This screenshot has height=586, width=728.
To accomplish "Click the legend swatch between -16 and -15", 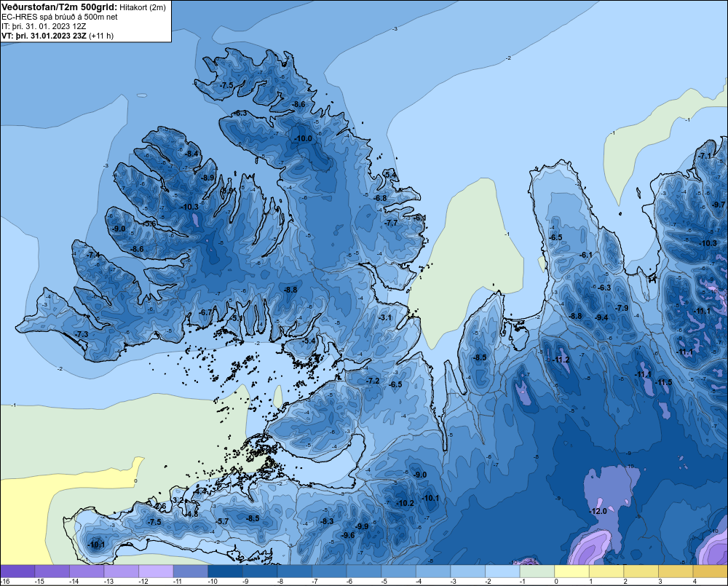I will coord(17,571).
